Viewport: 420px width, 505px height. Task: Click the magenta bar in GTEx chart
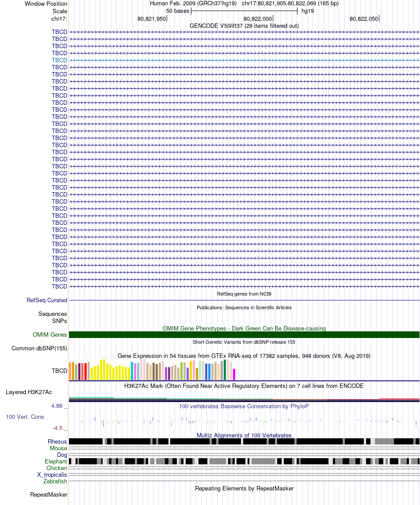pos(234,374)
